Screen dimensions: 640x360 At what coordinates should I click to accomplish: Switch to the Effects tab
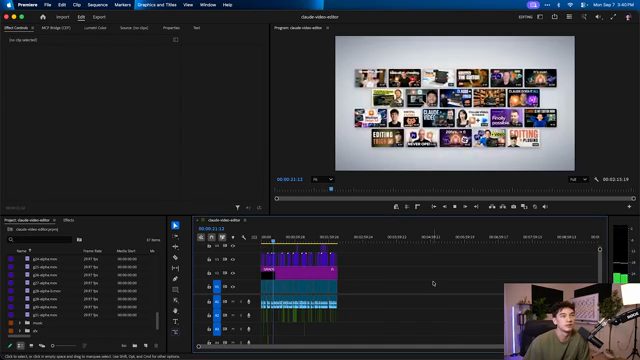point(69,220)
